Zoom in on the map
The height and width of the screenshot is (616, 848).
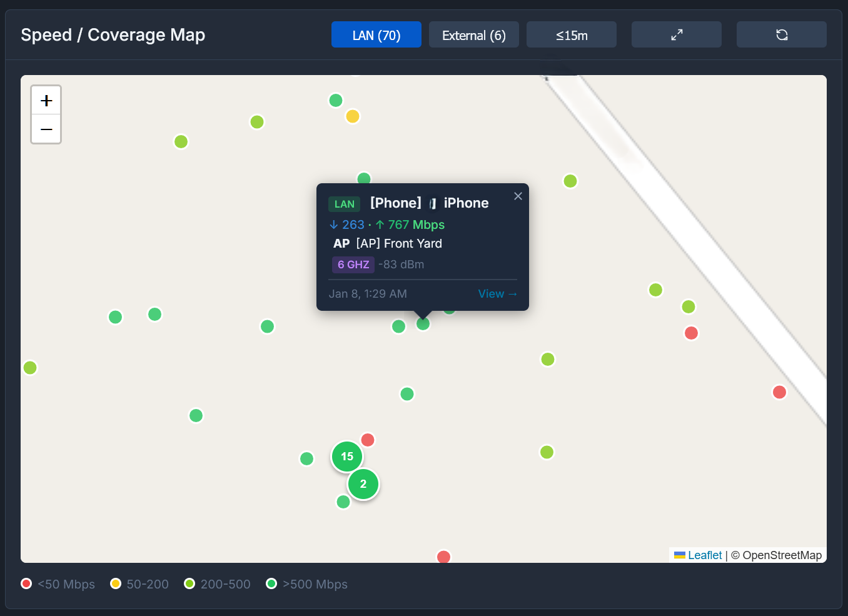(46, 100)
